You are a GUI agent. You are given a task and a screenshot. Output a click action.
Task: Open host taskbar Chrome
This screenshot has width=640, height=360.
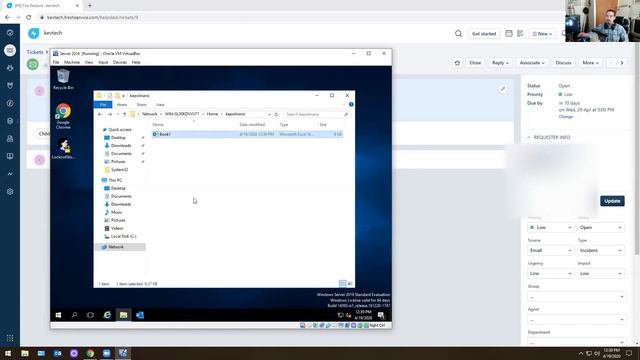pos(90,353)
